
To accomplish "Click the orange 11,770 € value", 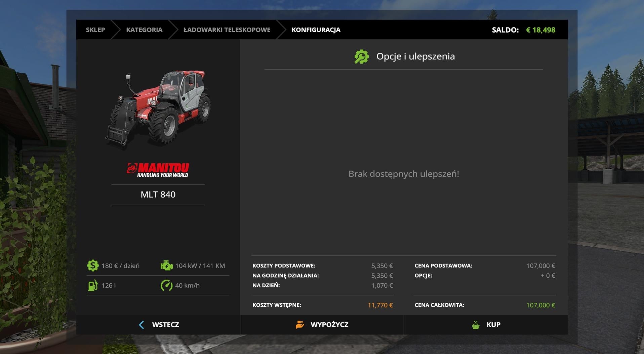I will click(x=380, y=305).
